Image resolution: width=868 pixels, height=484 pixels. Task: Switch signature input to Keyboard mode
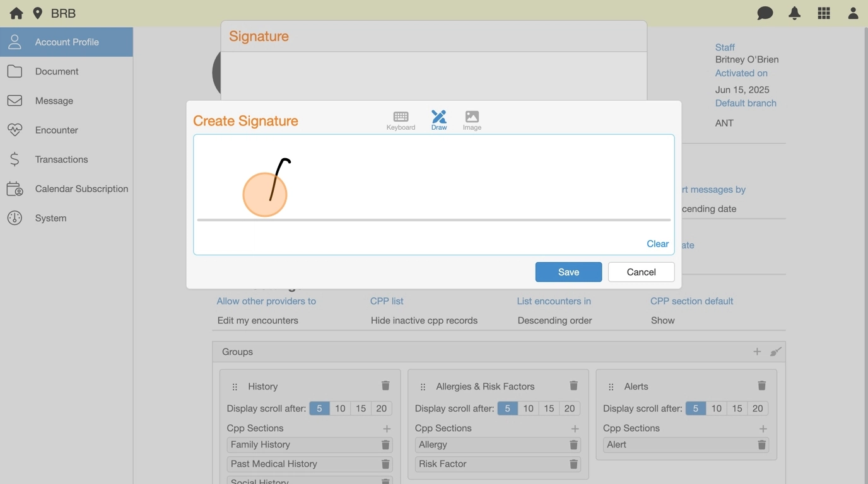click(x=401, y=120)
